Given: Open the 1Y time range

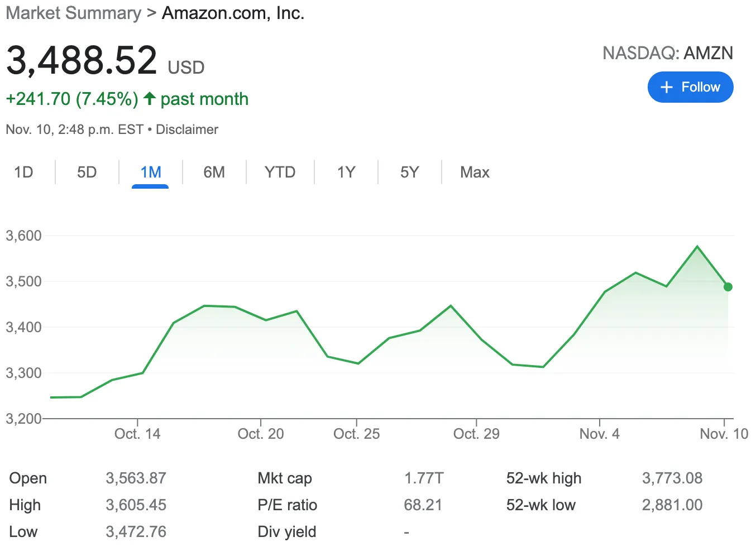Looking at the screenshot, I should (346, 172).
